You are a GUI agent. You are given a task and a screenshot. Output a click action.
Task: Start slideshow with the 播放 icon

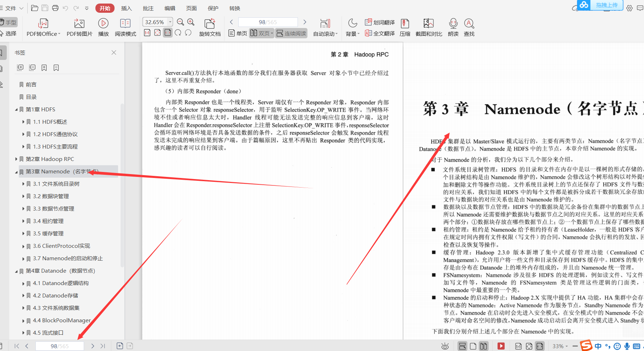(x=103, y=23)
